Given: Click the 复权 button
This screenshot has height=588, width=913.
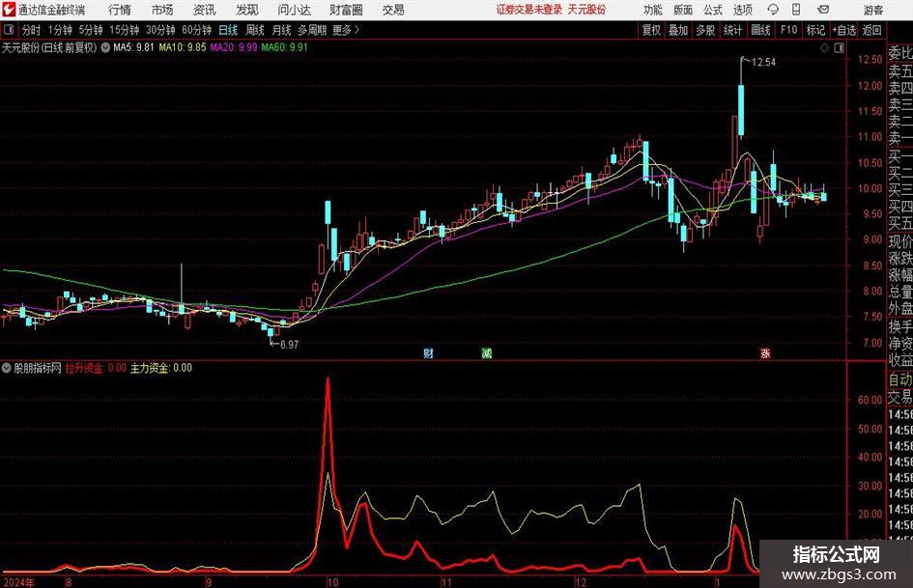Looking at the screenshot, I should click(651, 30).
